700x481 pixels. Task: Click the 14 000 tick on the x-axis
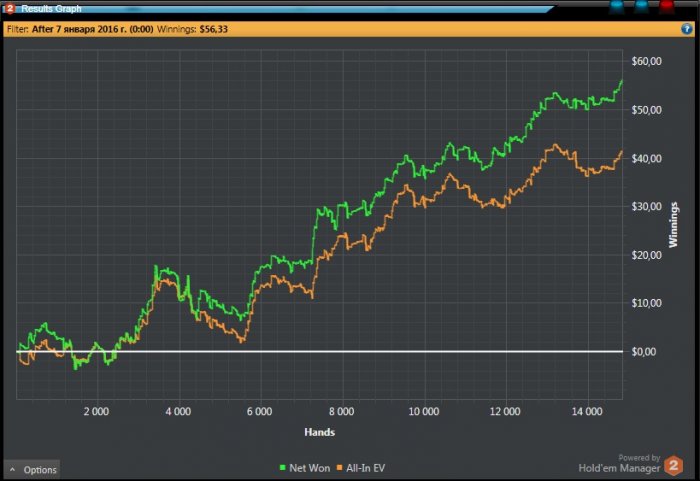(587, 411)
